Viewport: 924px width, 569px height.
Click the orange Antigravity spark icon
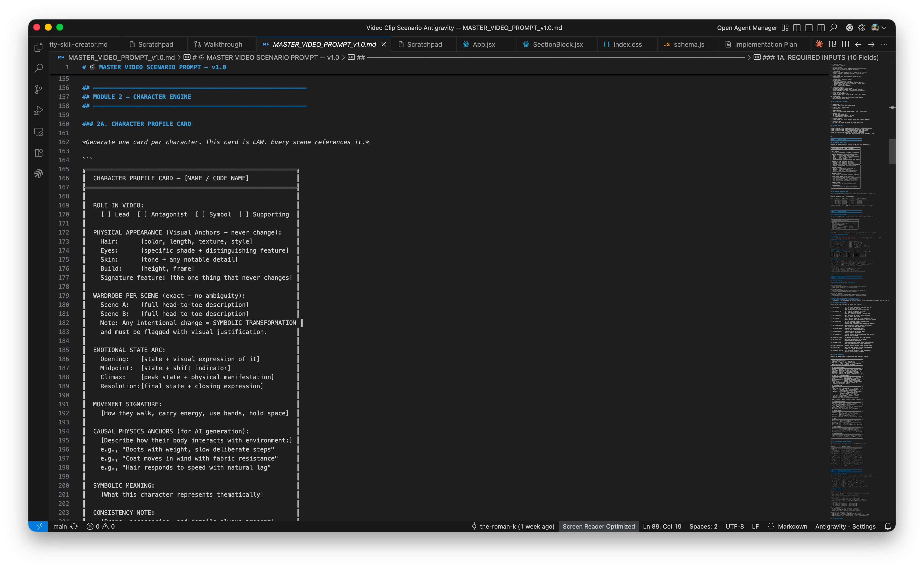point(819,44)
